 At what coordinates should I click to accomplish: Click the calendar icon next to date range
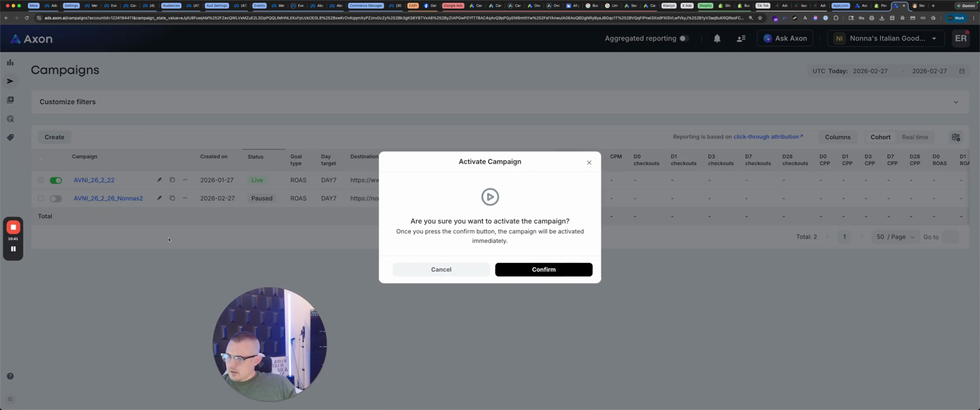[x=962, y=71]
